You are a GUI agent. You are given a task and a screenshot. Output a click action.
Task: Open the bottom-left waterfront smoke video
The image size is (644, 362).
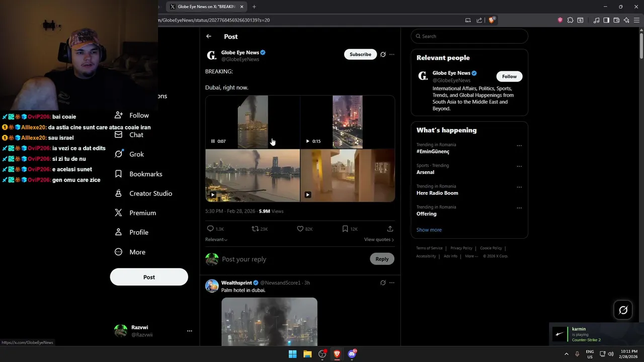pos(253,175)
